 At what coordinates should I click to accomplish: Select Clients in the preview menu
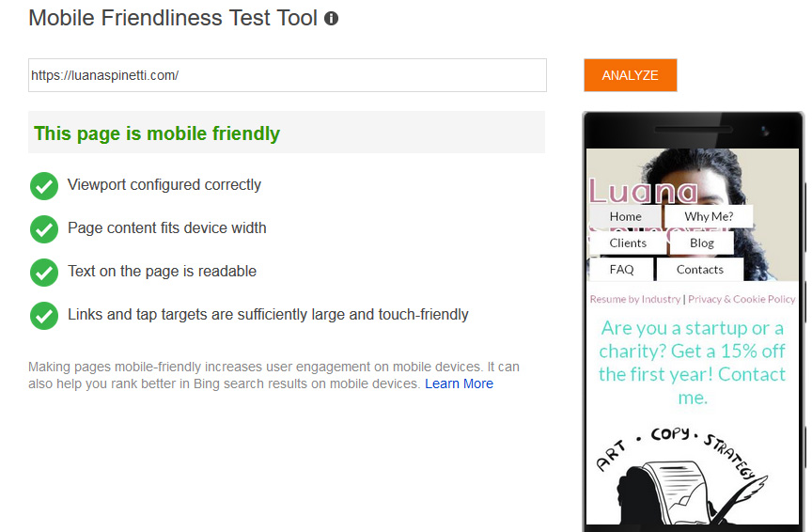tap(628, 243)
